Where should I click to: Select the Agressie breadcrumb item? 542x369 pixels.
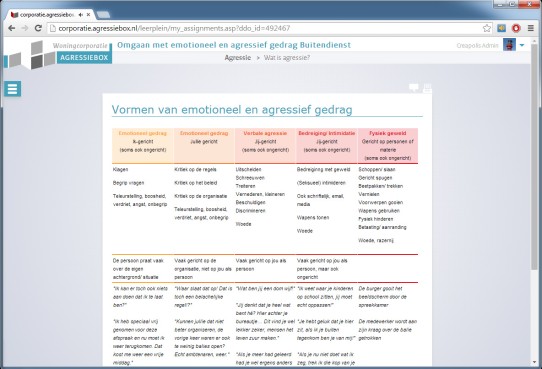(x=238, y=58)
